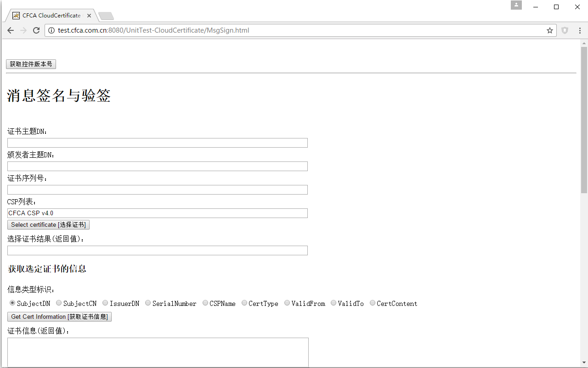The height and width of the screenshot is (368, 588).
Task: Go back to the previous page
Action: (x=11, y=30)
